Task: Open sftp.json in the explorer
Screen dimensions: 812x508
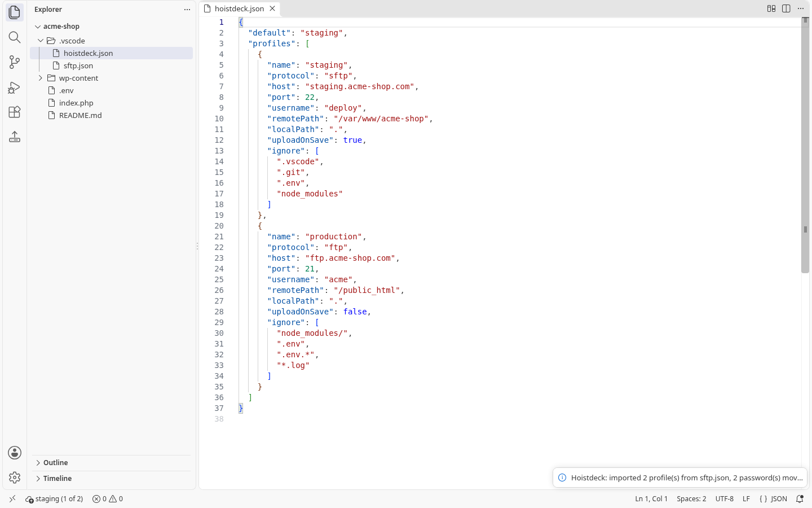Action: [111, 65]
